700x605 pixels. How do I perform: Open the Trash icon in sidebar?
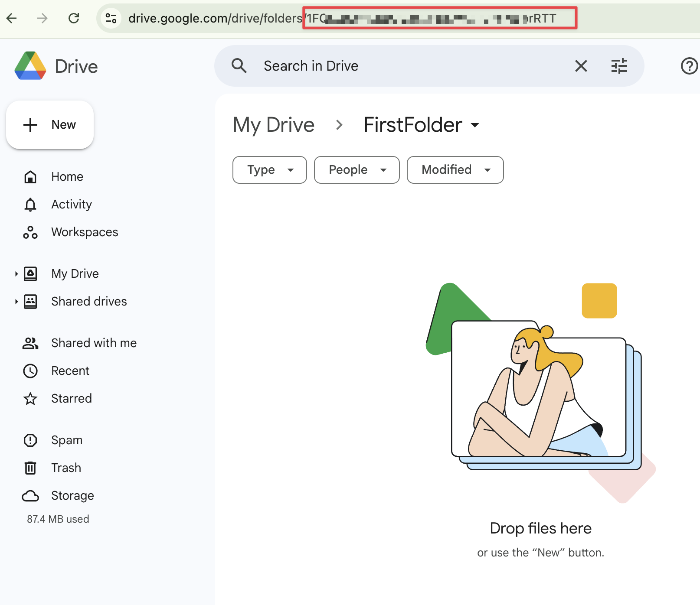pyautogui.click(x=30, y=468)
